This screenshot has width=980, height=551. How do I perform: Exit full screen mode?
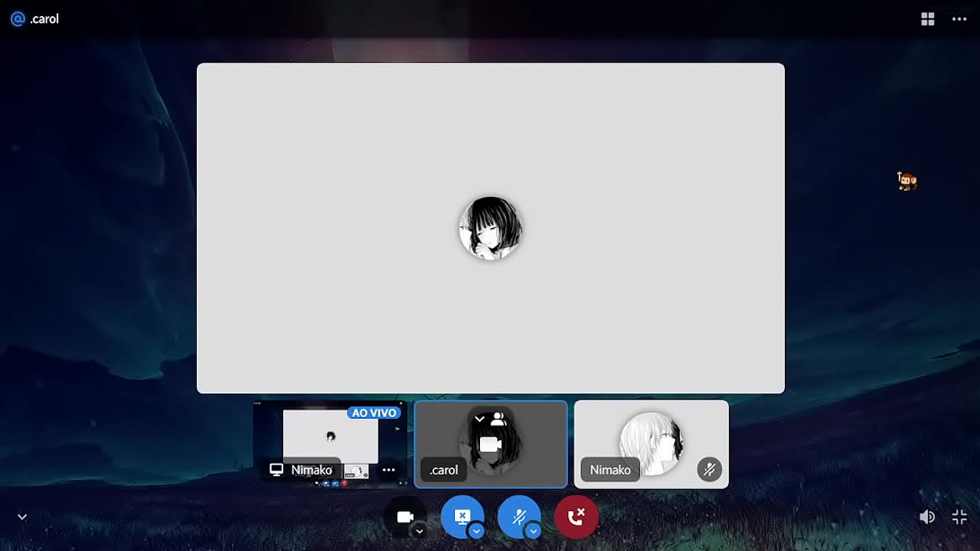pos(959,517)
